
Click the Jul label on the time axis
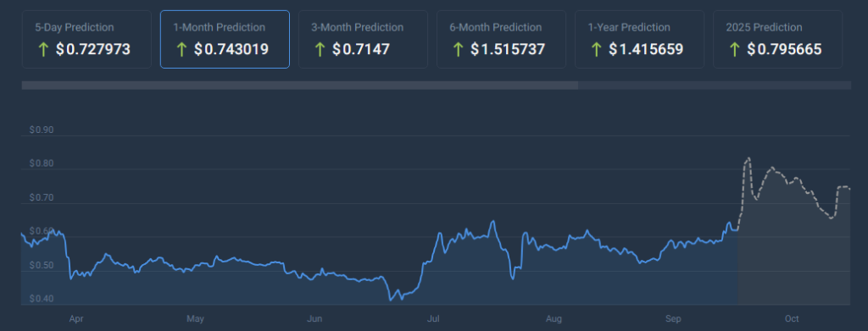click(433, 319)
